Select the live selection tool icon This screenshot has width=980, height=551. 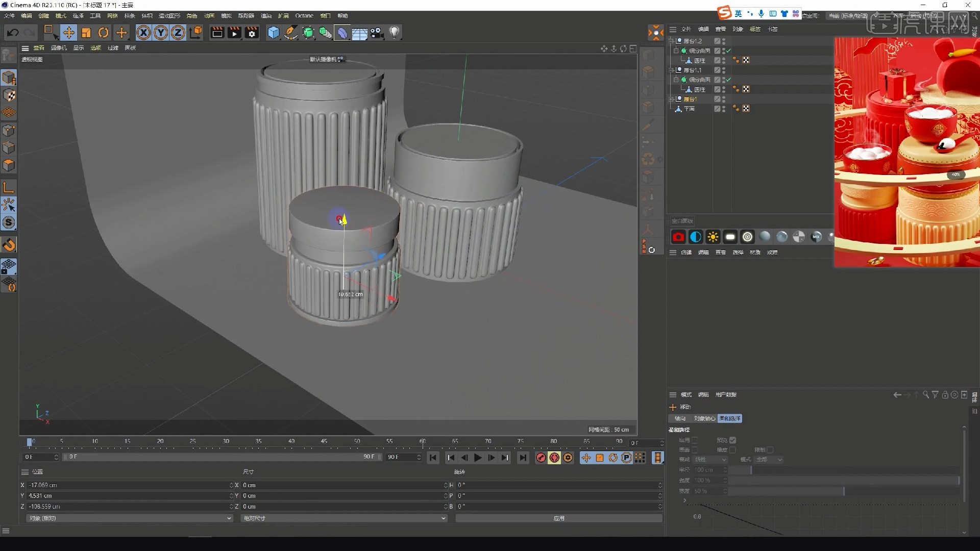click(51, 33)
